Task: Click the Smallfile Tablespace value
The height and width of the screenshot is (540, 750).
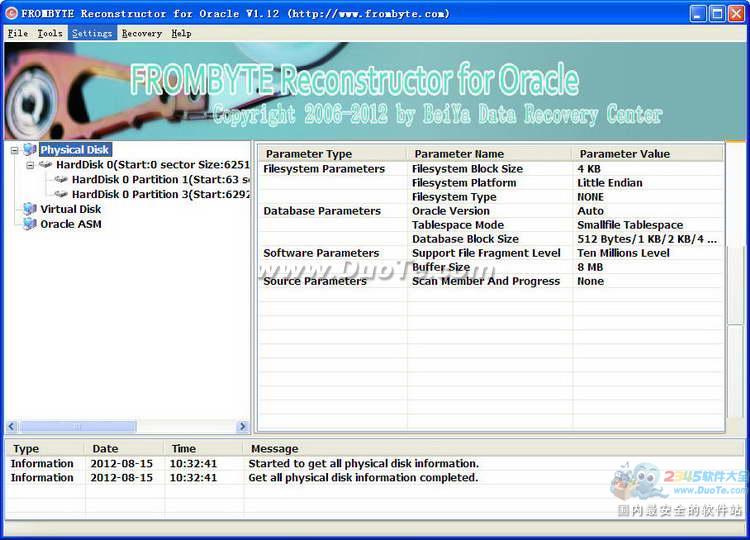Action: pyautogui.click(x=630, y=225)
